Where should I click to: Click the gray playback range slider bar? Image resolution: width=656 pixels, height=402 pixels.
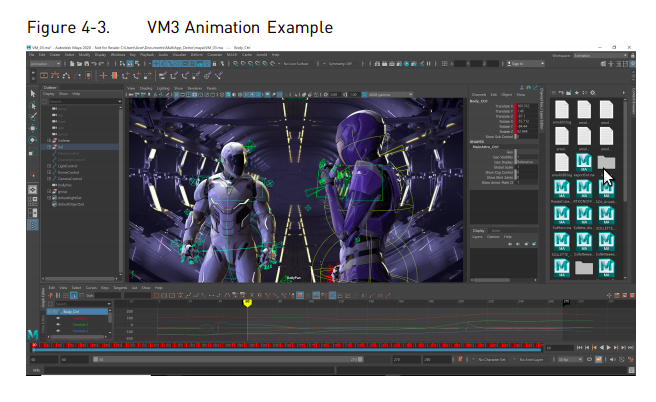[x=228, y=359]
